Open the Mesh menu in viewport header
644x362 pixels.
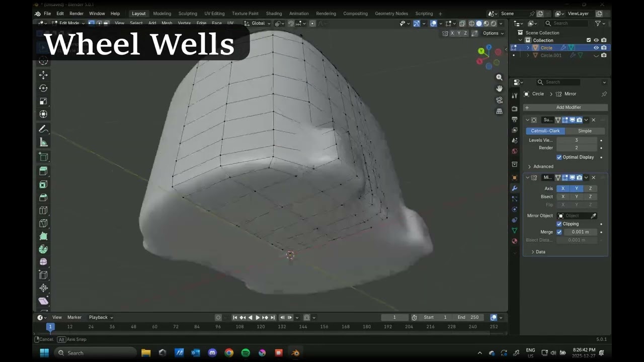pyautogui.click(x=167, y=23)
